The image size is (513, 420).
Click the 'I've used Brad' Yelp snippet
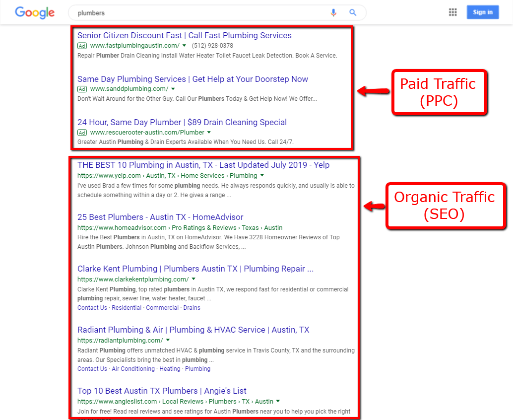[x=216, y=191]
